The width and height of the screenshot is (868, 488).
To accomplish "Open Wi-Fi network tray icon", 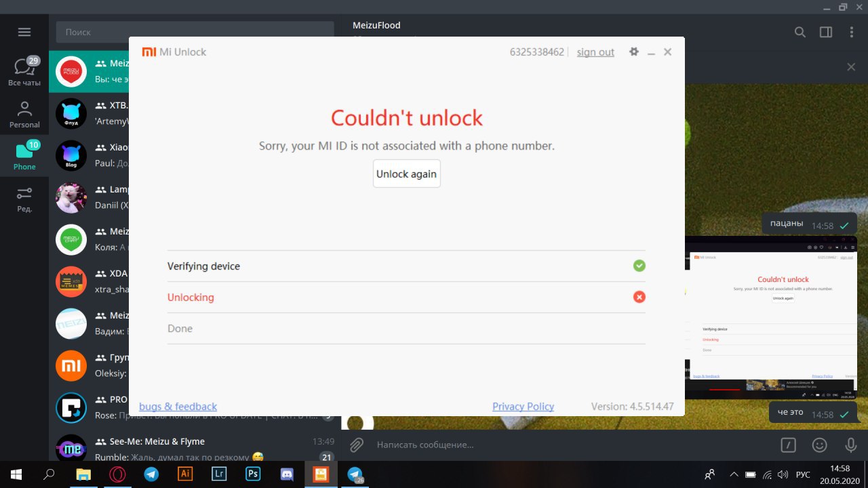I will click(767, 474).
